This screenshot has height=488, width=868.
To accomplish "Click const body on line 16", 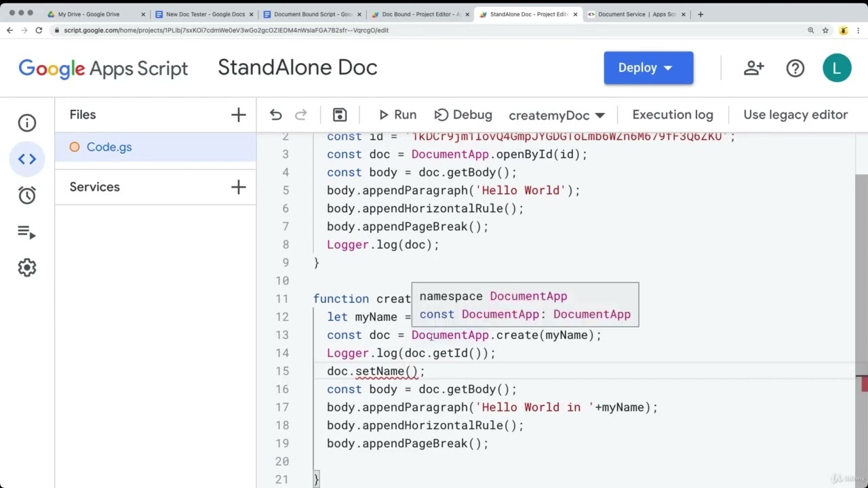I will (362, 389).
